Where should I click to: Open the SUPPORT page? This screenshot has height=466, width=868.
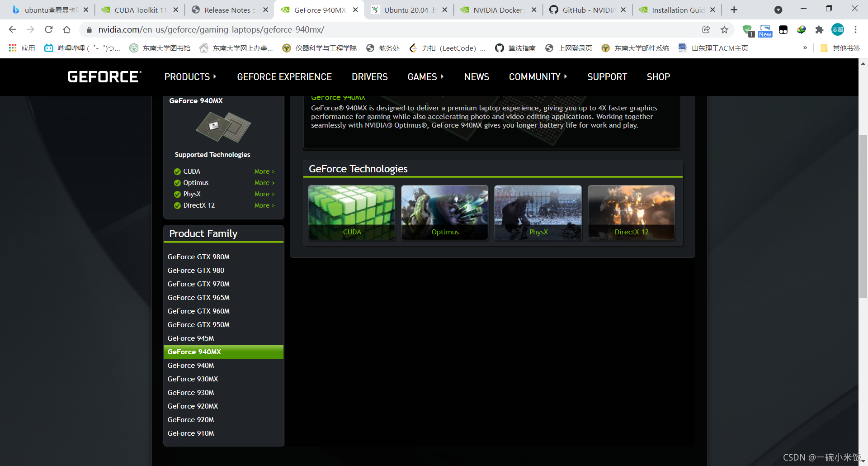tap(607, 77)
